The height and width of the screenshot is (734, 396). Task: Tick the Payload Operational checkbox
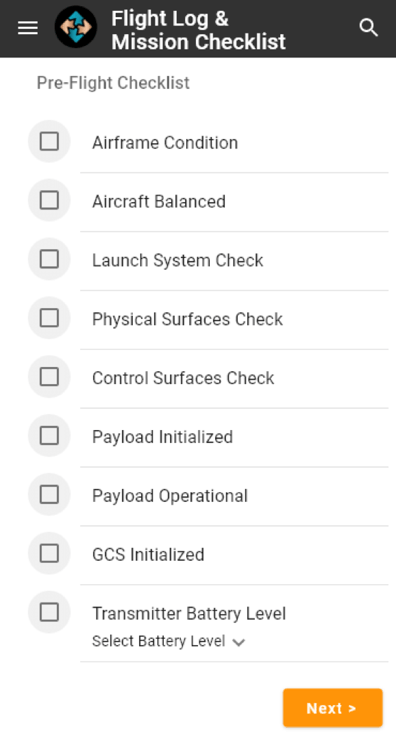49,494
